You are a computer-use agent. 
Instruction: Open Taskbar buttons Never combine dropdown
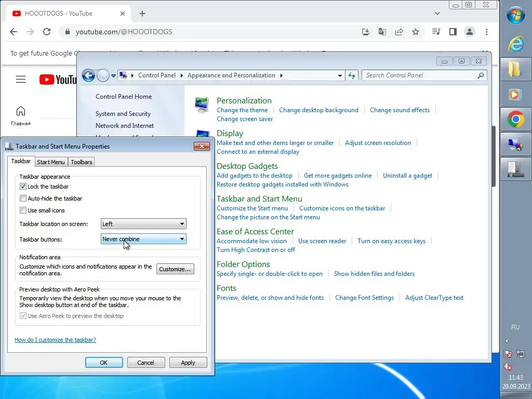click(x=143, y=239)
